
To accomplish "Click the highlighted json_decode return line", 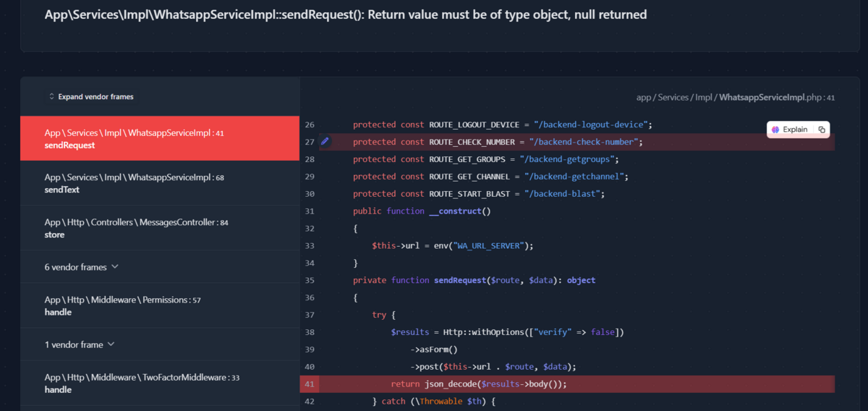I will point(479,384).
